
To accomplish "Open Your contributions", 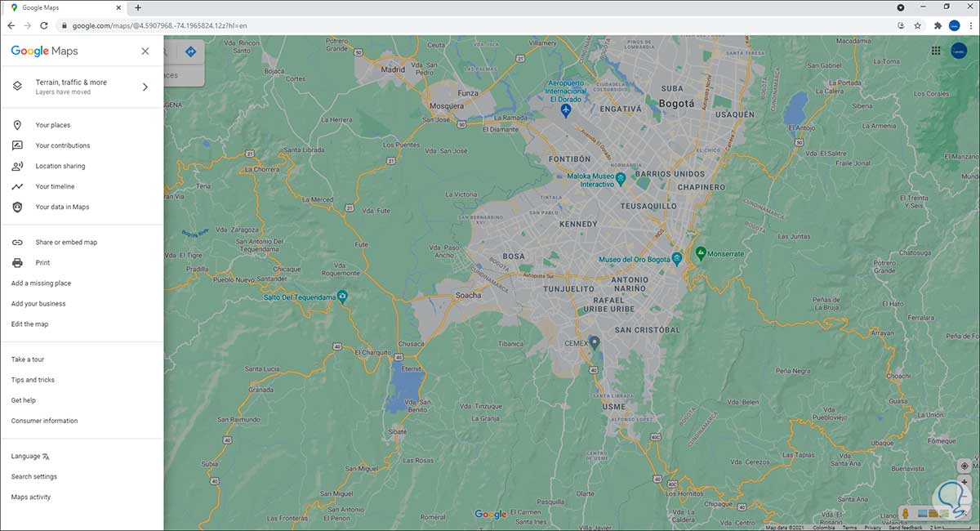I will click(x=82, y=145).
